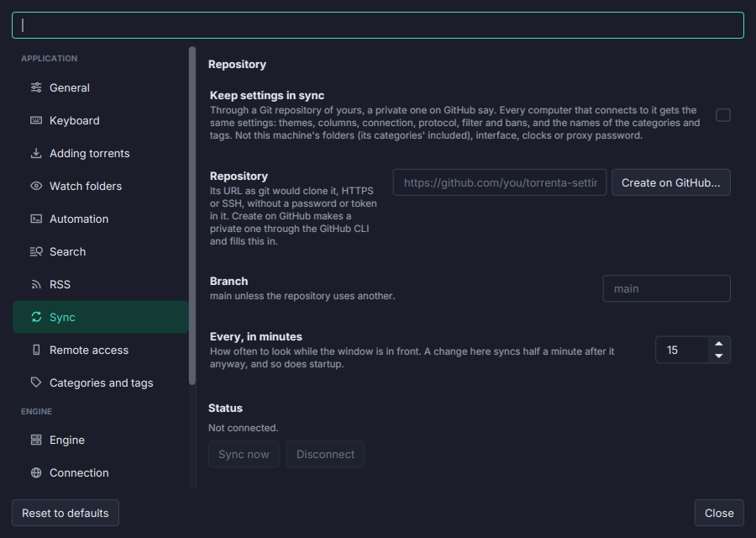Click the Branch label text
Image resolution: width=756 pixels, height=538 pixels.
tap(229, 281)
